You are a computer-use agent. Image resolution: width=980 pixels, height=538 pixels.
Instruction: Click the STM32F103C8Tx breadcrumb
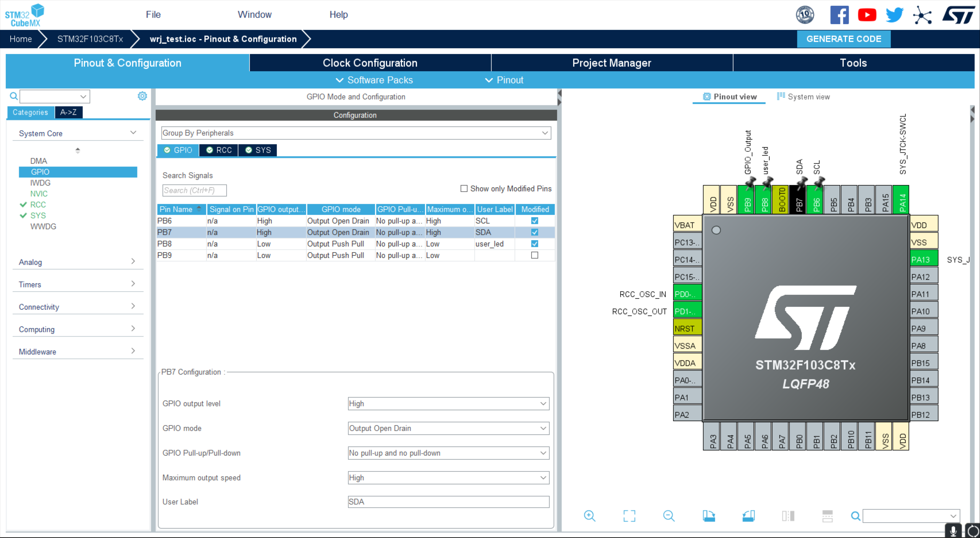90,39
